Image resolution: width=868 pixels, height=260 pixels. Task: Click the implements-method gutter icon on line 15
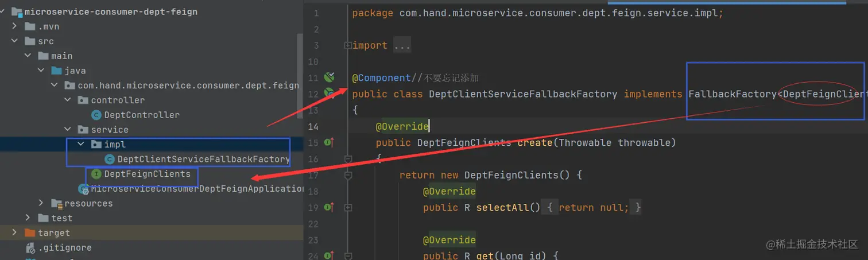coord(329,142)
